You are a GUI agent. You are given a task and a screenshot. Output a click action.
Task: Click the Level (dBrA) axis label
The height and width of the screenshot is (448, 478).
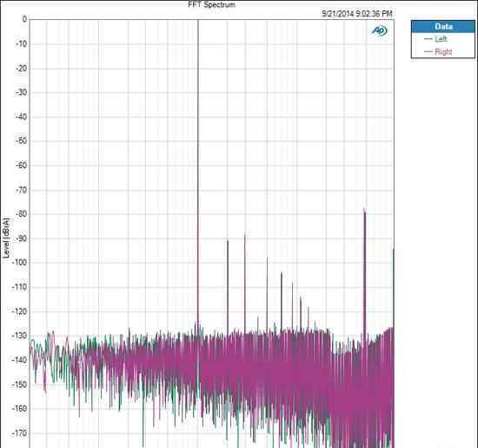(6, 237)
